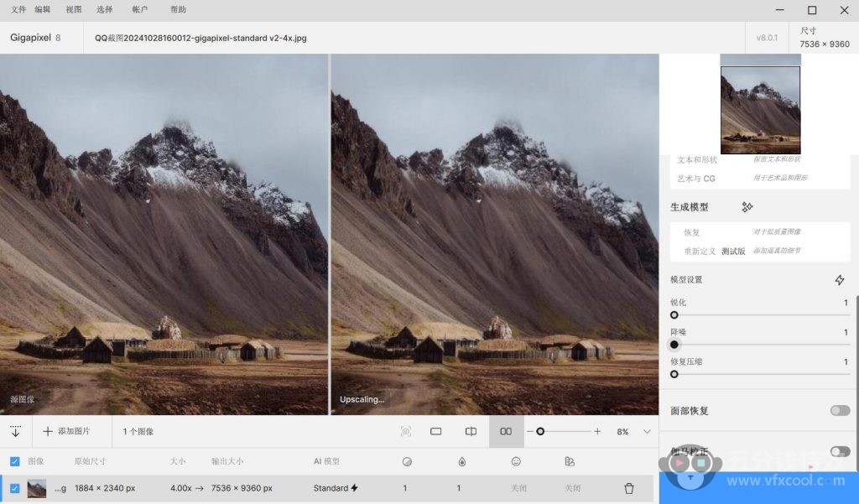Select the single image view icon
Image resolution: width=859 pixels, height=504 pixels.
436,431
